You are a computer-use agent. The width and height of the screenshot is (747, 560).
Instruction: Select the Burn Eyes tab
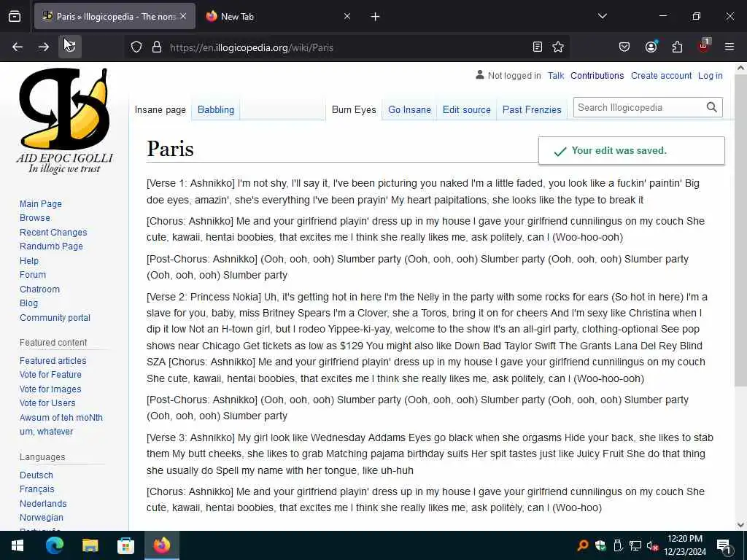click(354, 110)
